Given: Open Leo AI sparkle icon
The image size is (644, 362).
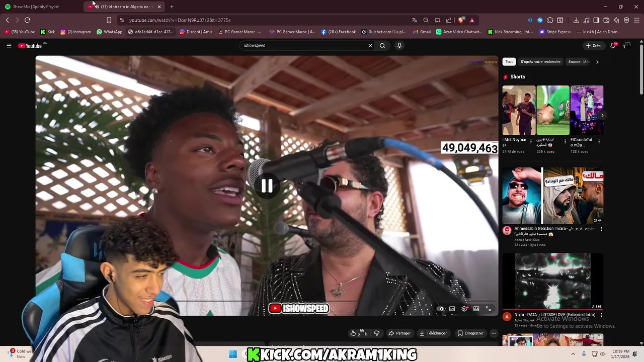Looking at the screenshot, I should [616, 20].
